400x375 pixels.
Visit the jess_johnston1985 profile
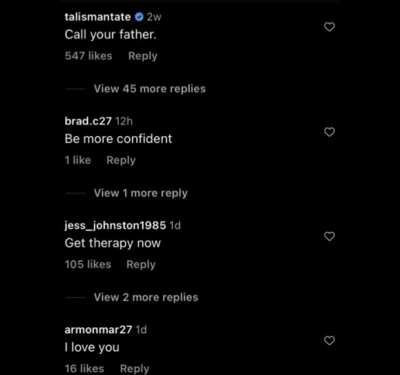115,226
